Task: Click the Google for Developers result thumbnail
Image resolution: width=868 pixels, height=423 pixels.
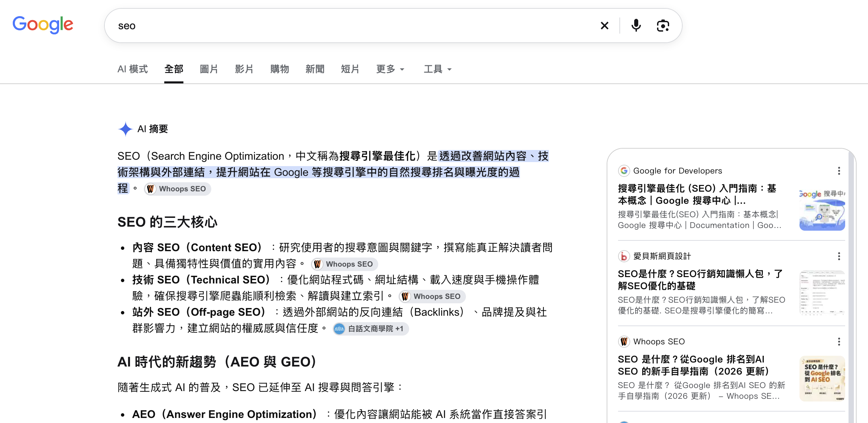Action: point(822,208)
